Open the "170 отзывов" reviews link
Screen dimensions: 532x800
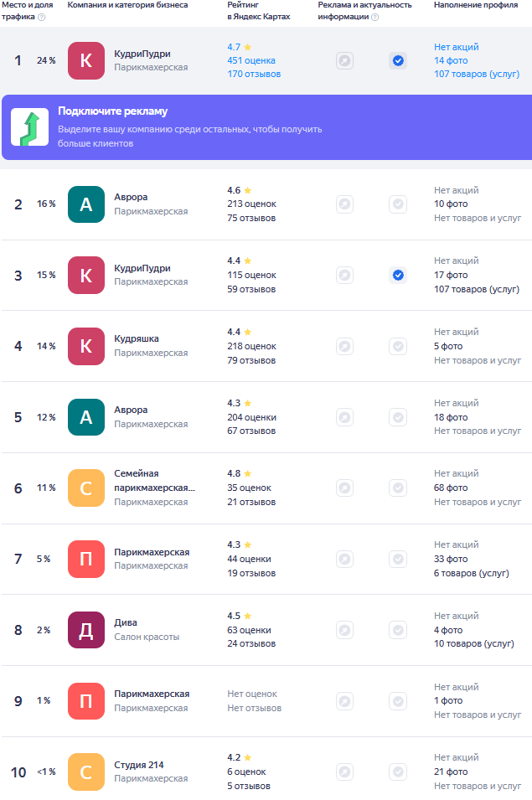click(x=254, y=75)
